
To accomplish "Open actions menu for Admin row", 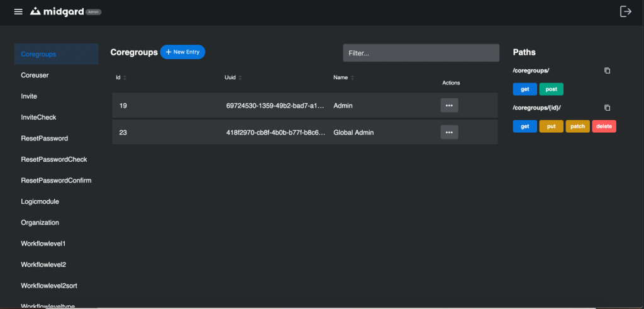I will (x=449, y=105).
